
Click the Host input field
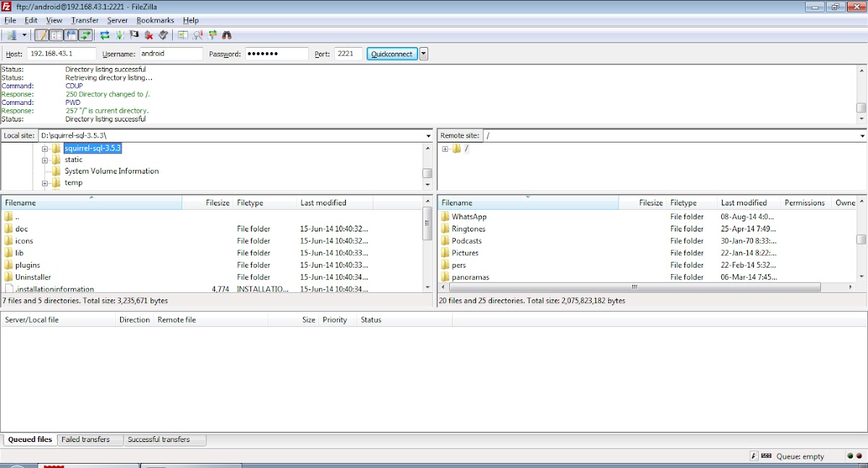pos(61,54)
